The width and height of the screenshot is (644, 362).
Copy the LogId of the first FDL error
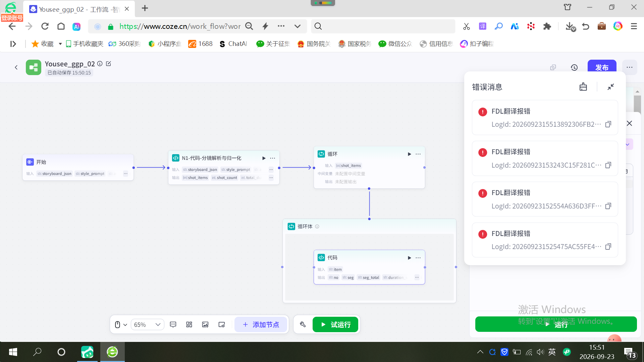[x=608, y=124]
